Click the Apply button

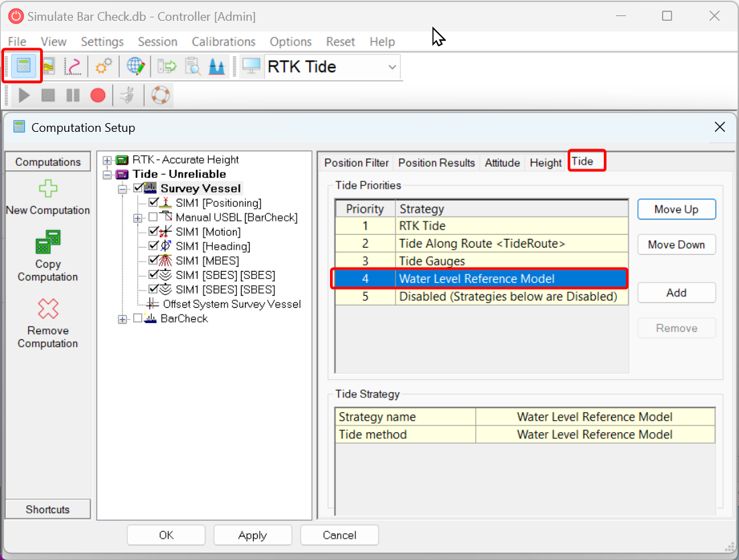click(x=252, y=535)
